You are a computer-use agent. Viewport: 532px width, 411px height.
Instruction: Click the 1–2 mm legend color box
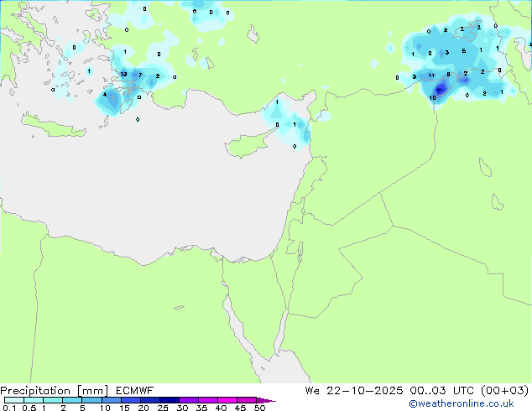pyautogui.click(x=53, y=400)
